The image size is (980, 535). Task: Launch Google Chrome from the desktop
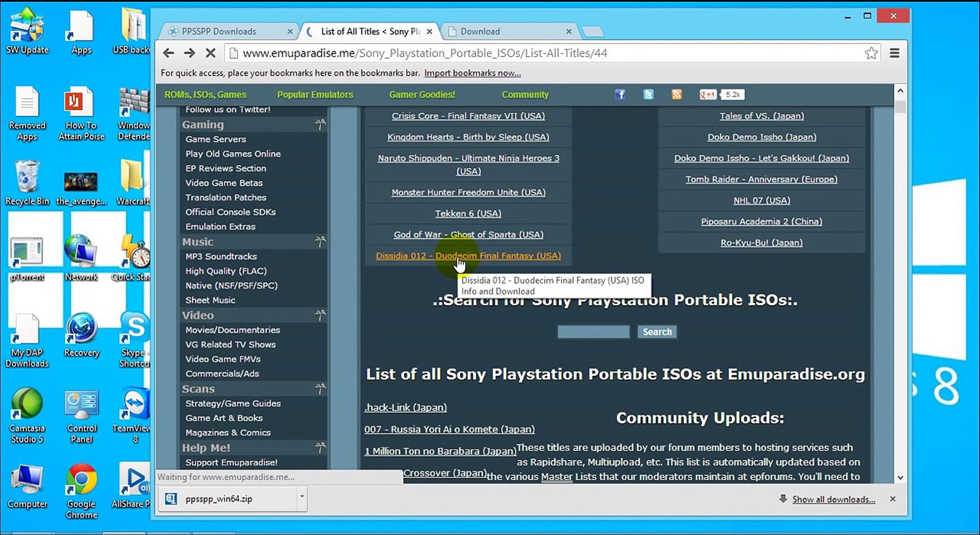click(82, 490)
